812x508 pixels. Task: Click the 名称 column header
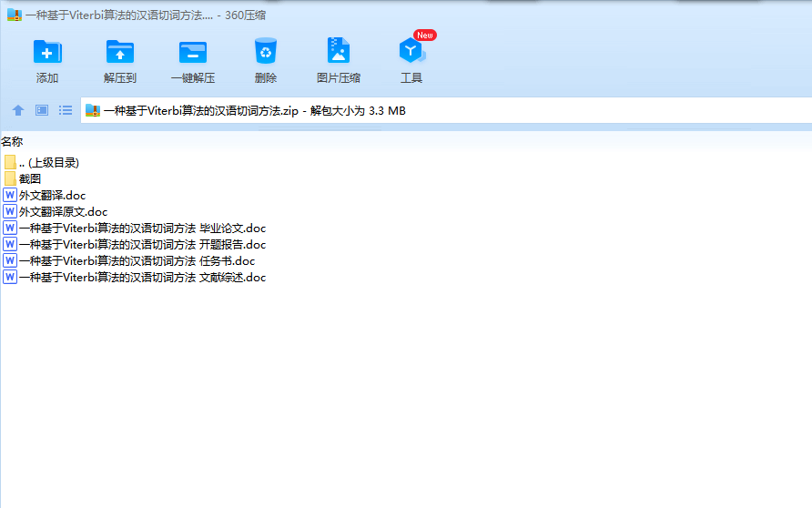point(12,141)
